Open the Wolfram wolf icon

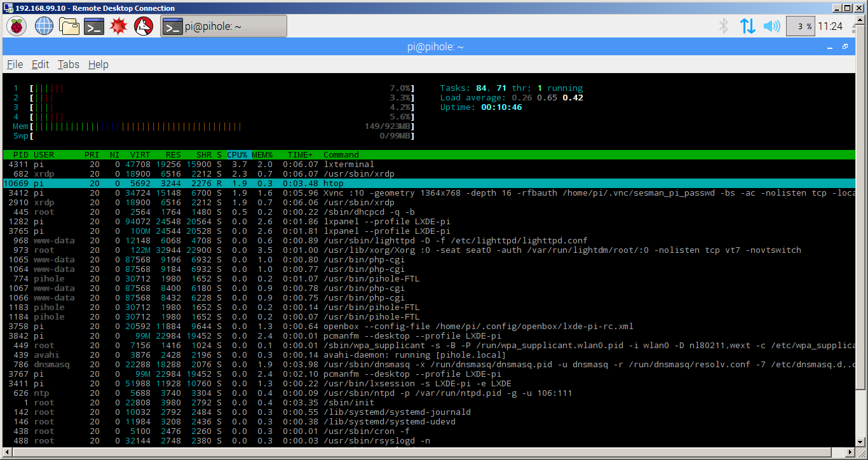144,26
